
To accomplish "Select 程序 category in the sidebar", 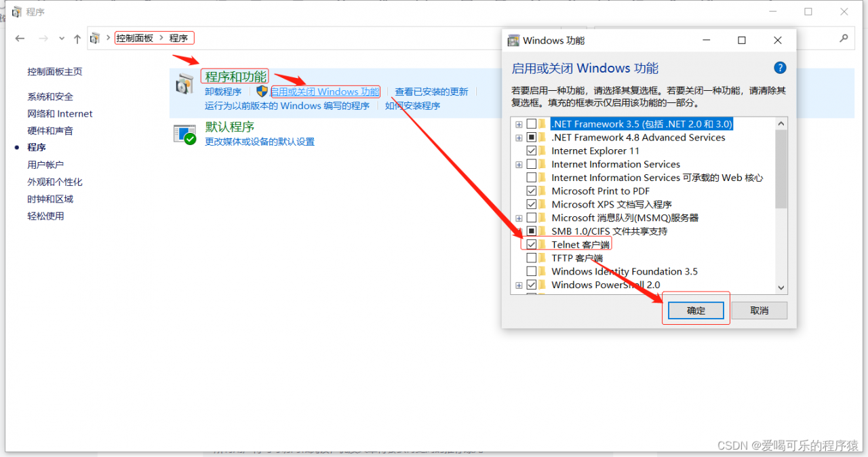I will 37,148.
